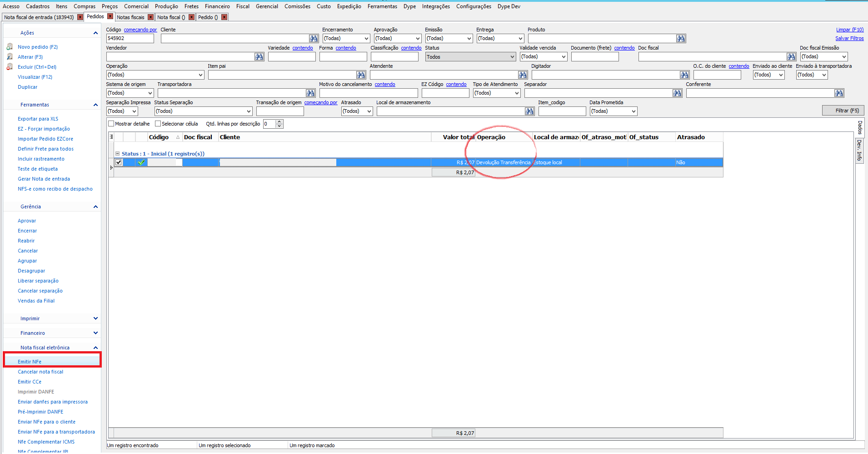
Task: Open the Expedição menu
Action: (349, 6)
